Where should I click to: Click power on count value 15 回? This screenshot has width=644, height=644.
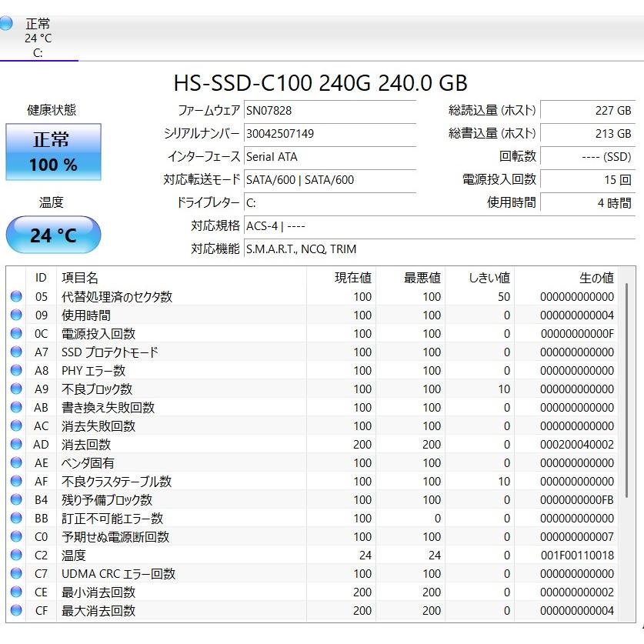tap(588, 179)
